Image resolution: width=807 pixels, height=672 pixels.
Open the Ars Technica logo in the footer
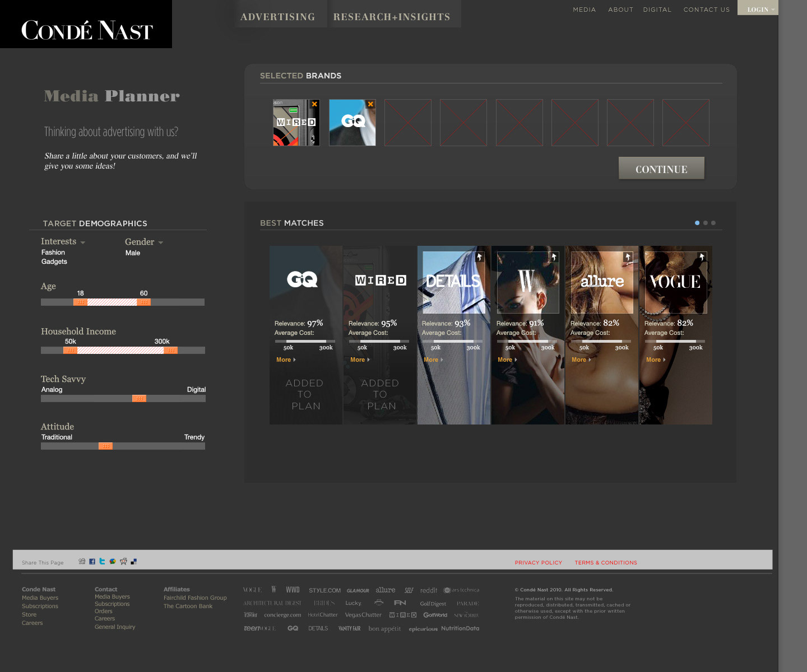click(461, 590)
